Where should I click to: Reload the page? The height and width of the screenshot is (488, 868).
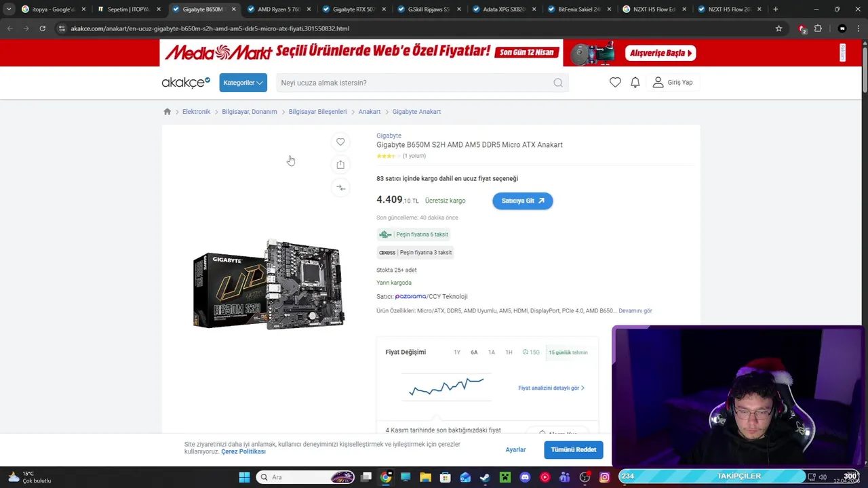tap(42, 28)
